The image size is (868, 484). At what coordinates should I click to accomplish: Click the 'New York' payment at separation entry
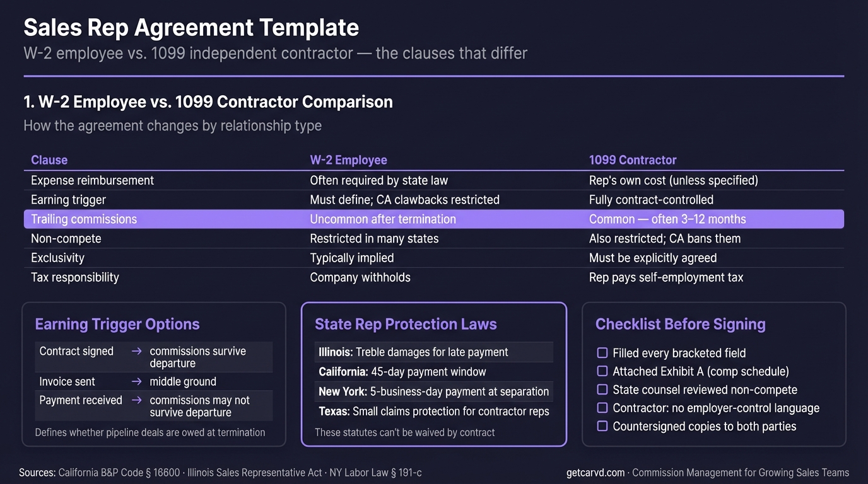pos(433,391)
